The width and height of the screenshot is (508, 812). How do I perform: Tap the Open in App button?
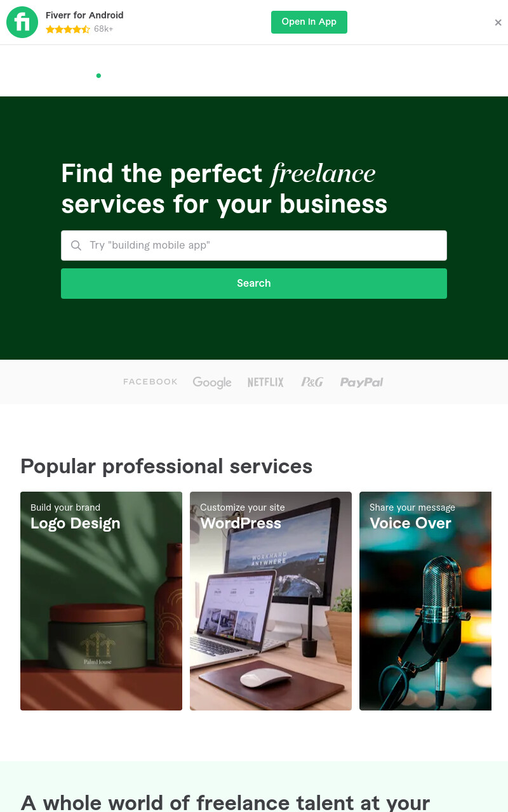309,22
